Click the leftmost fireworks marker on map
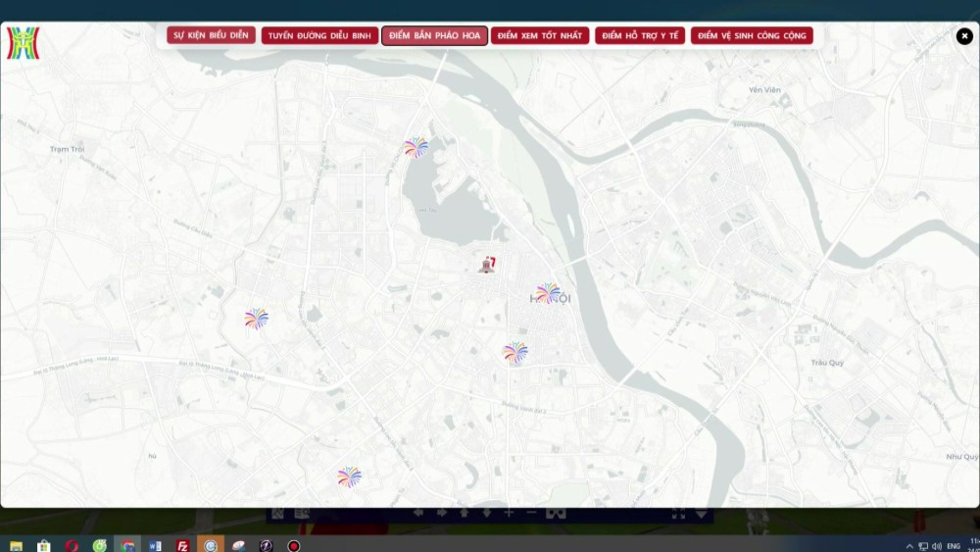This screenshot has height=552, width=980. [x=256, y=318]
